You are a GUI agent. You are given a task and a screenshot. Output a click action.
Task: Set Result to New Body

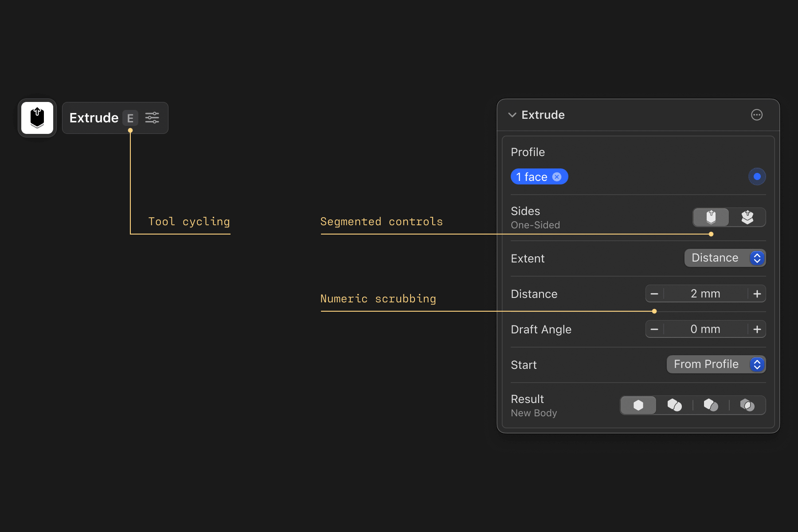tap(638, 405)
